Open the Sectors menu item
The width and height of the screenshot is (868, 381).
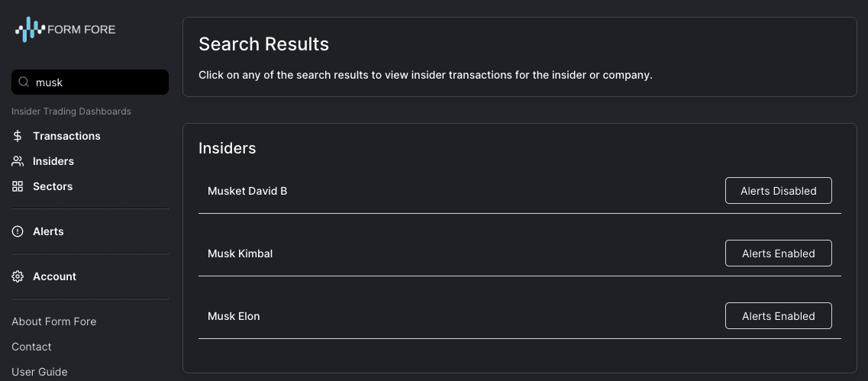53,186
